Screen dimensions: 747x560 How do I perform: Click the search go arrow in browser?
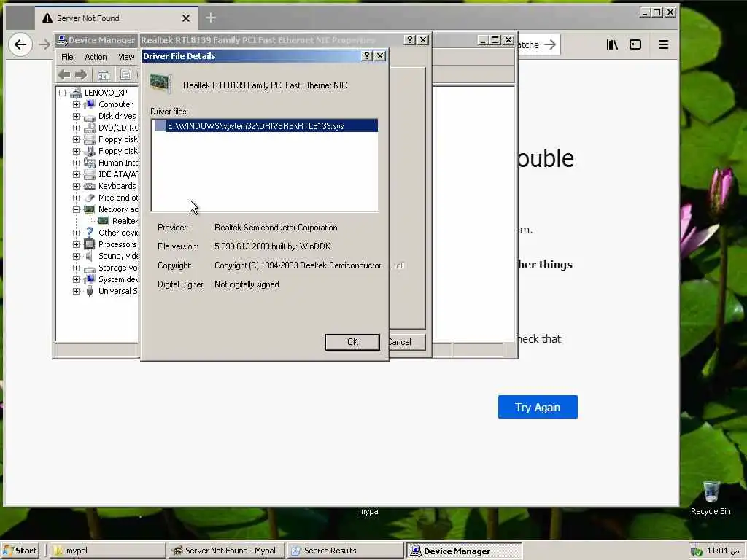coord(550,44)
